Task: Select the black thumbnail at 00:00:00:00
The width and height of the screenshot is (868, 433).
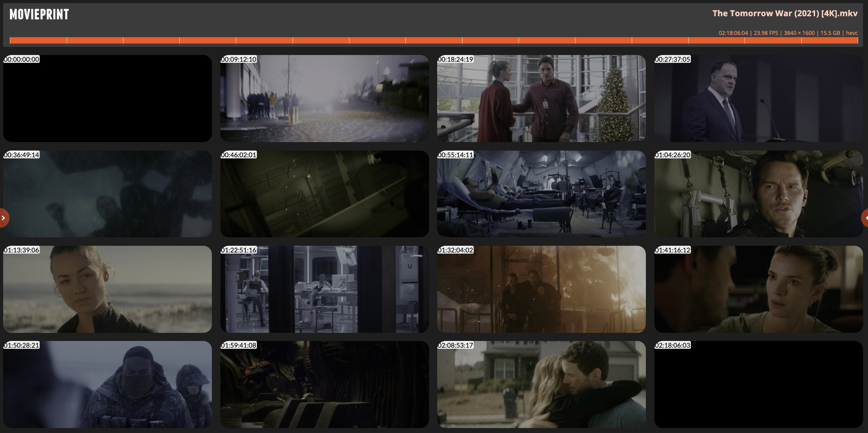Action: click(108, 98)
